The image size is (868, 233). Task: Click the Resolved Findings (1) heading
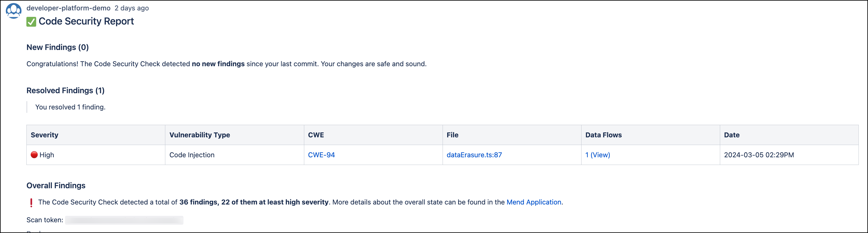click(x=65, y=90)
